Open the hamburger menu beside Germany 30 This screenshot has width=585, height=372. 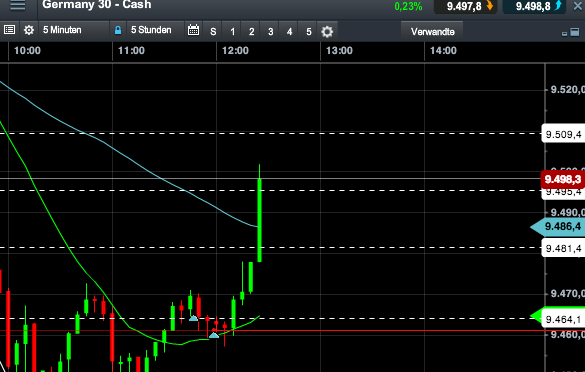18,5
